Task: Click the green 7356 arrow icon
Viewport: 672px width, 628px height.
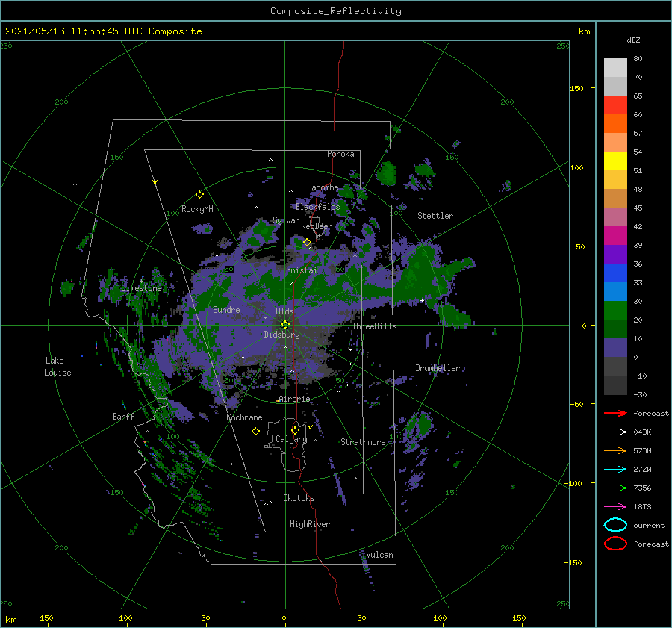Action: coord(615,488)
